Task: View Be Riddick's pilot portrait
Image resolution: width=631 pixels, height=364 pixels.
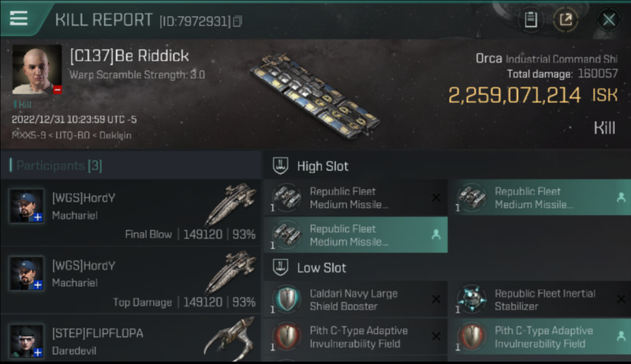Action: tap(37, 69)
